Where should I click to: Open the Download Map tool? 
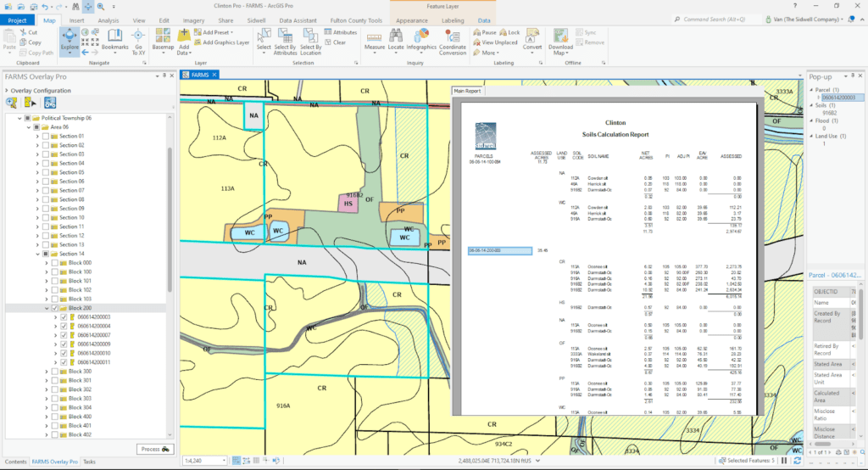(560, 42)
